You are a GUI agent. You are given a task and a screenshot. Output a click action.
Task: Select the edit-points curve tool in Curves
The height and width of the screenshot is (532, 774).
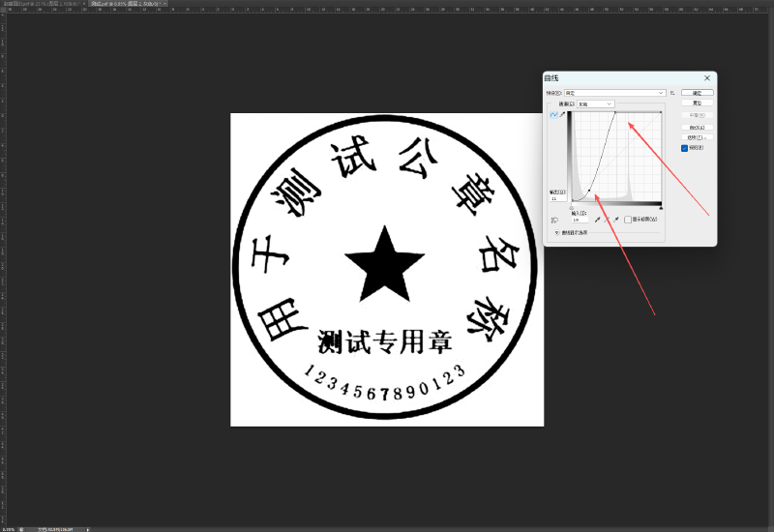tap(553, 114)
